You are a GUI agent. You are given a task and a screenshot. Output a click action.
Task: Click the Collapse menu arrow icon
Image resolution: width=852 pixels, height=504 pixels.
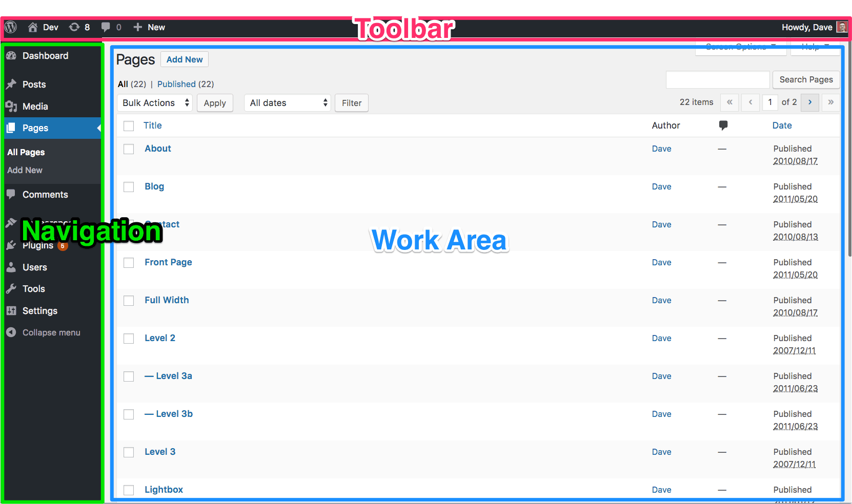coord(11,332)
